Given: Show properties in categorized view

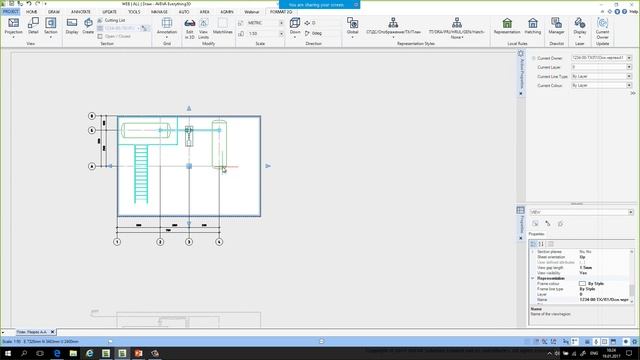Looking at the screenshot, I should coord(533,244).
